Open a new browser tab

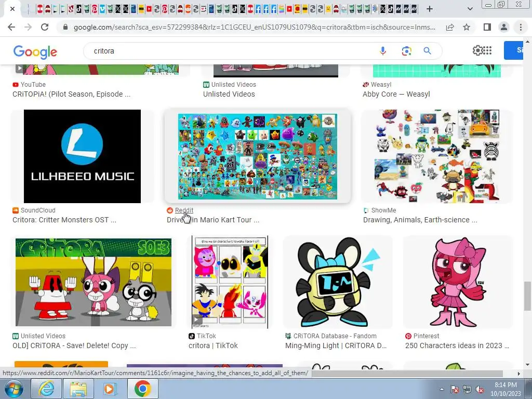(x=429, y=9)
